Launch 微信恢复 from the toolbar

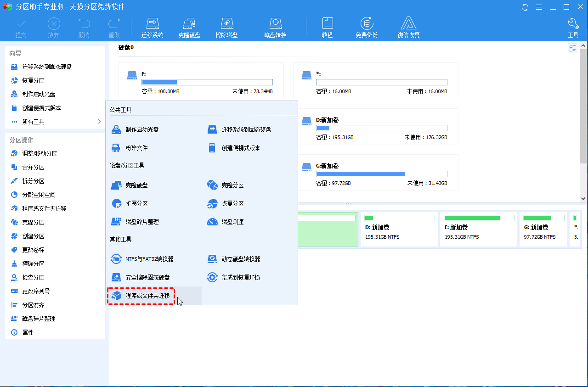pos(408,24)
